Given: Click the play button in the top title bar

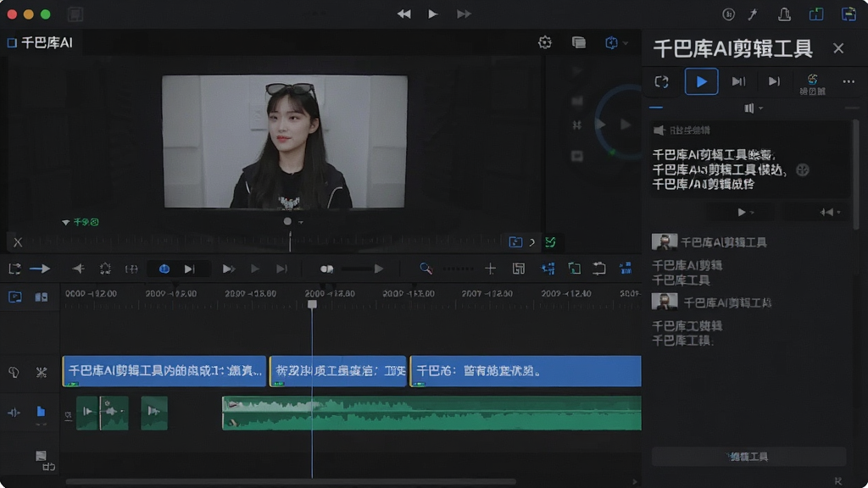Looking at the screenshot, I should [433, 14].
